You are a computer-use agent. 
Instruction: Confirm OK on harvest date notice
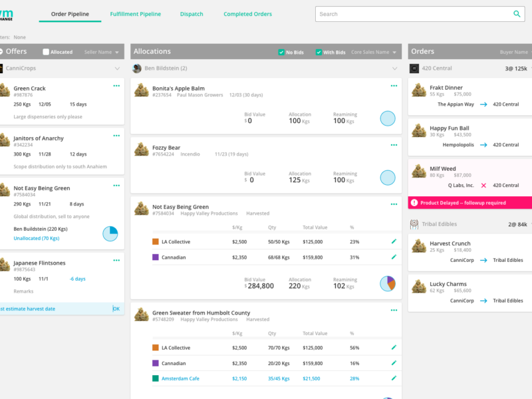116,309
